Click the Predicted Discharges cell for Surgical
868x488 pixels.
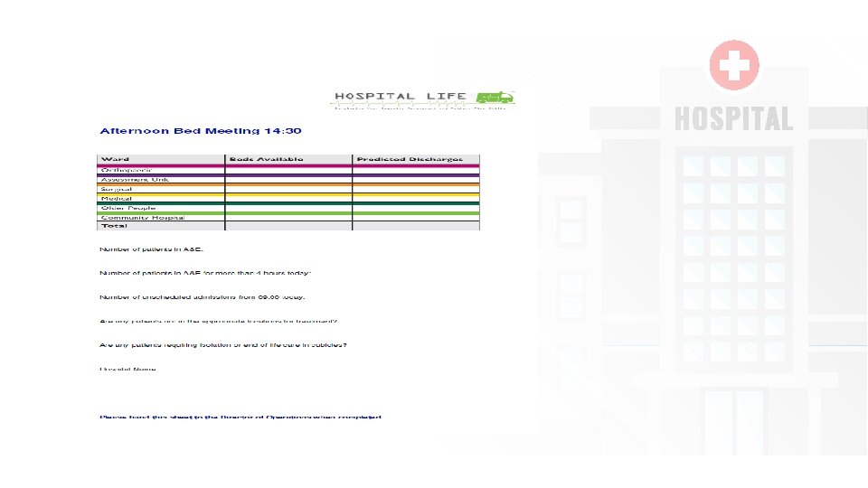click(x=416, y=189)
